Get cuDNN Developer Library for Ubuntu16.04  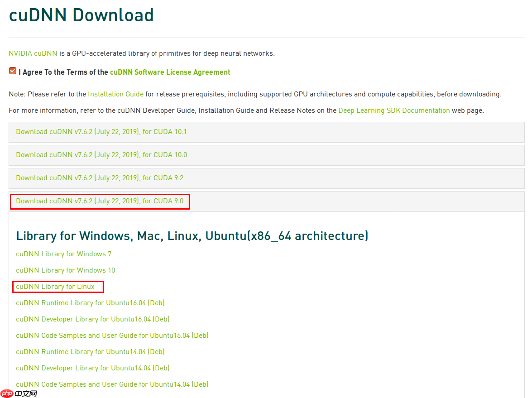(92, 319)
